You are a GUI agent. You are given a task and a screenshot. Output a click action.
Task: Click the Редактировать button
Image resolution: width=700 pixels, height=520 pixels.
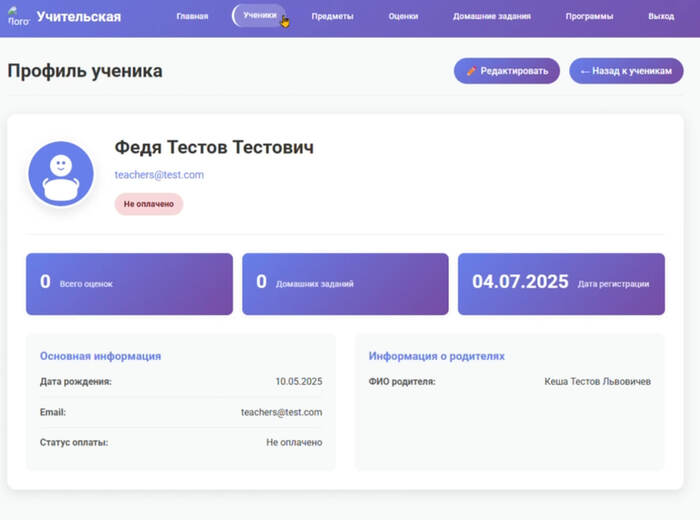coord(507,71)
